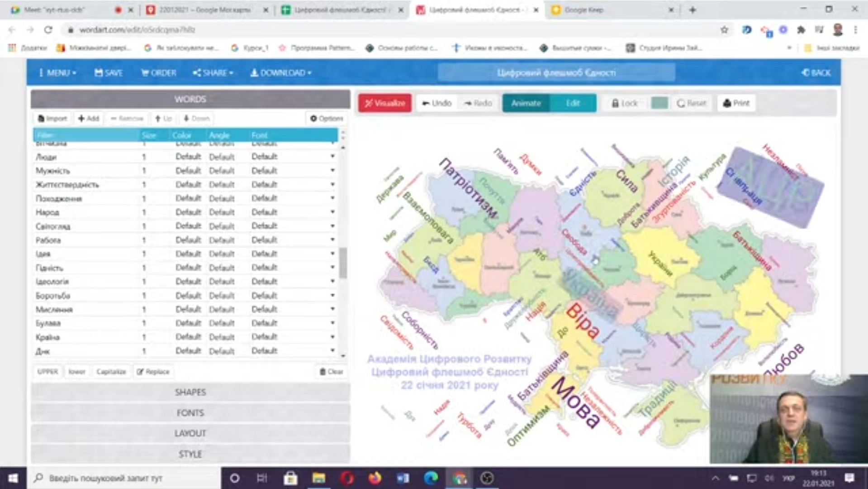
Task: Open the word list Options
Action: point(327,119)
